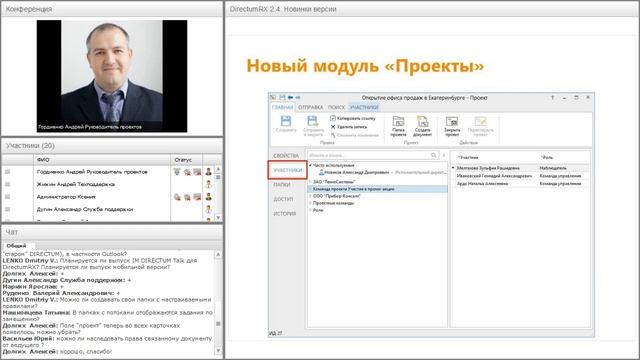Tick the box beside Администратор Ксения
Viewport: 640px width, 360px height.
7,197
